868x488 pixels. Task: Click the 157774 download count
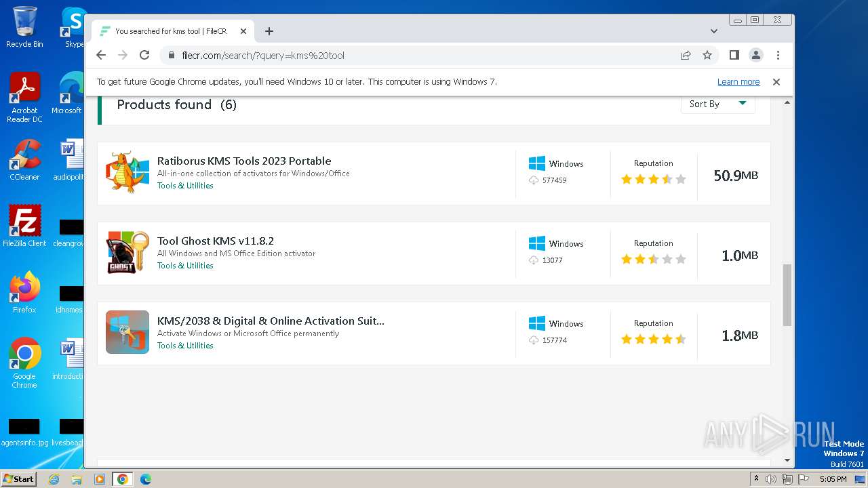[x=554, y=340]
